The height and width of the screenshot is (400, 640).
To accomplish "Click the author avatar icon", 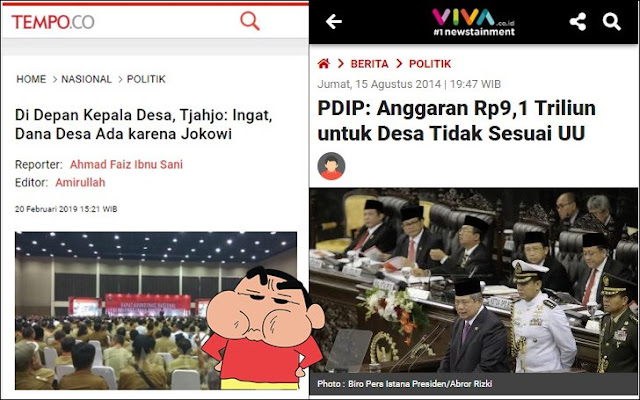I will (331, 166).
